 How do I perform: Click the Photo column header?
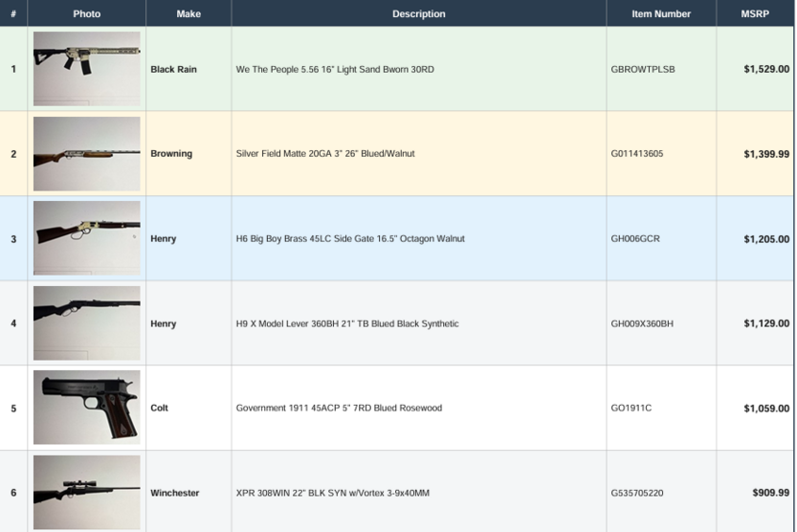coord(87,13)
